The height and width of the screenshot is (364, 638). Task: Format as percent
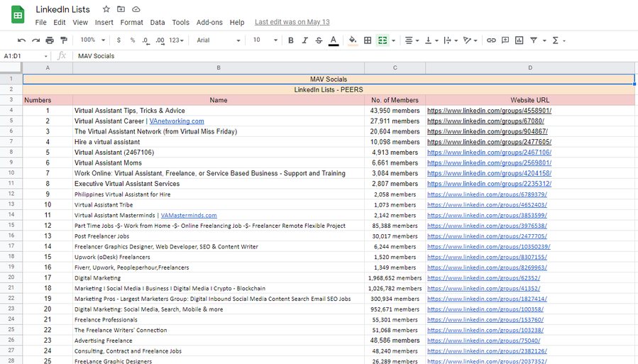coord(132,40)
